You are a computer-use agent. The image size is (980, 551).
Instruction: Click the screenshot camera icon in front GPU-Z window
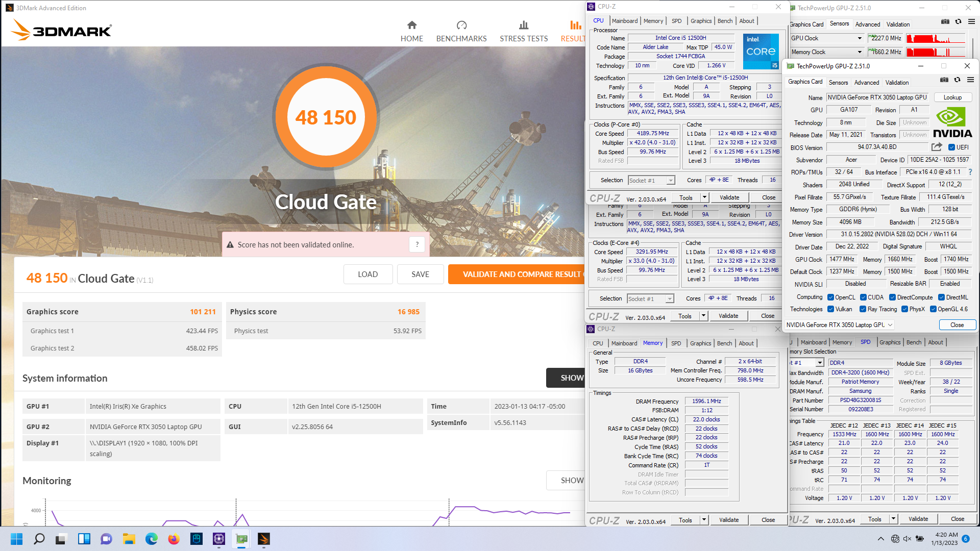coord(944,80)
